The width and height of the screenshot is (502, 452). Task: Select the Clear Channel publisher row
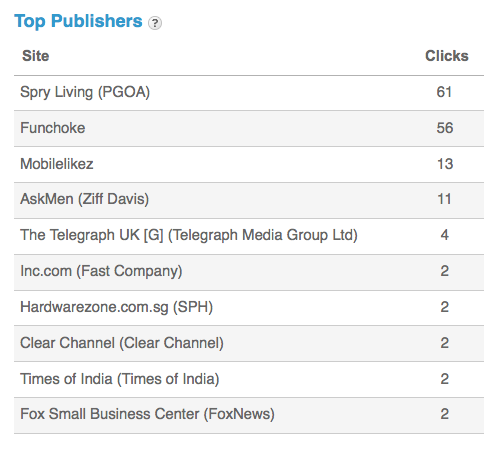(249, 343)
